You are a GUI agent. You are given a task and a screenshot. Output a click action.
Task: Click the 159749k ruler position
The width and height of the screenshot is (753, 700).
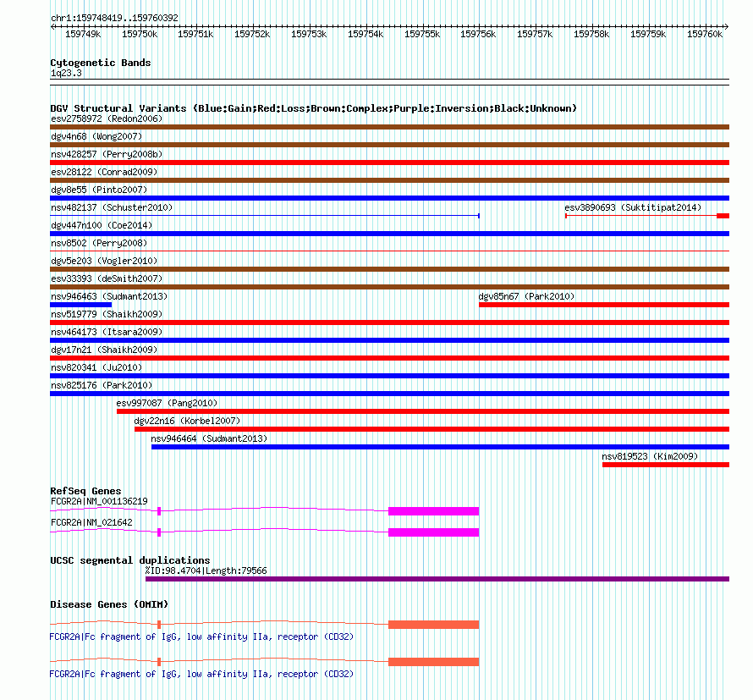(83, 34)
